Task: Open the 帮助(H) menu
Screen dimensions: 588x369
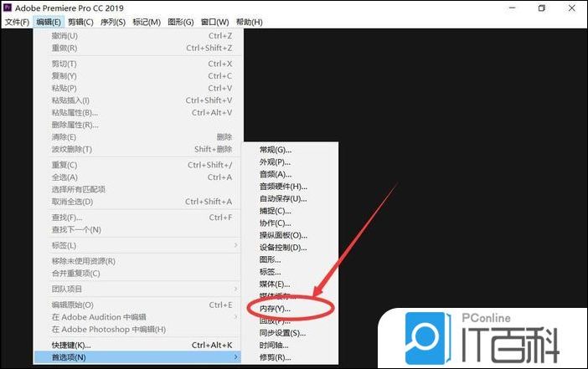Action: coord(249,22)
